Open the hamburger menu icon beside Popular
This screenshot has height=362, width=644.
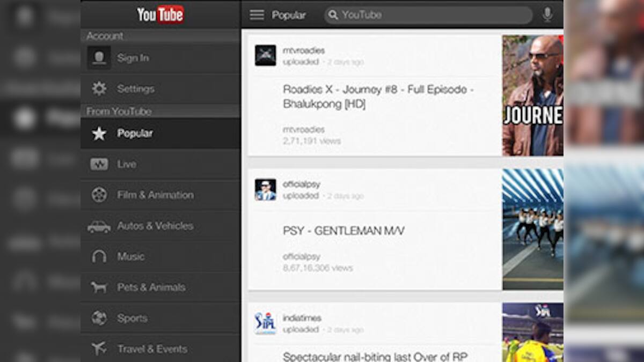point(257,15)
